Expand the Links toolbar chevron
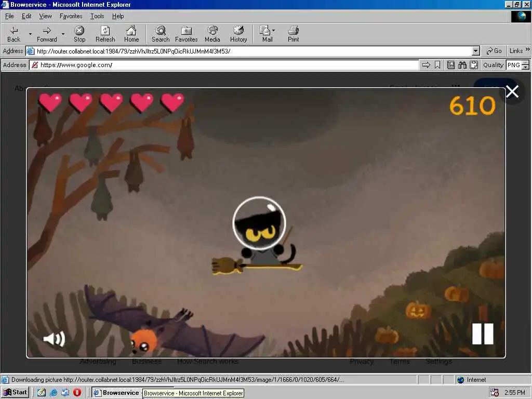The width and height of the screenshot is (532, 399). tap(528, 49)
